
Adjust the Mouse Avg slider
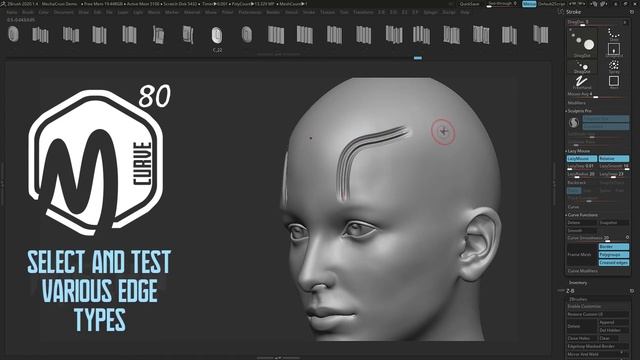[598, 95]
